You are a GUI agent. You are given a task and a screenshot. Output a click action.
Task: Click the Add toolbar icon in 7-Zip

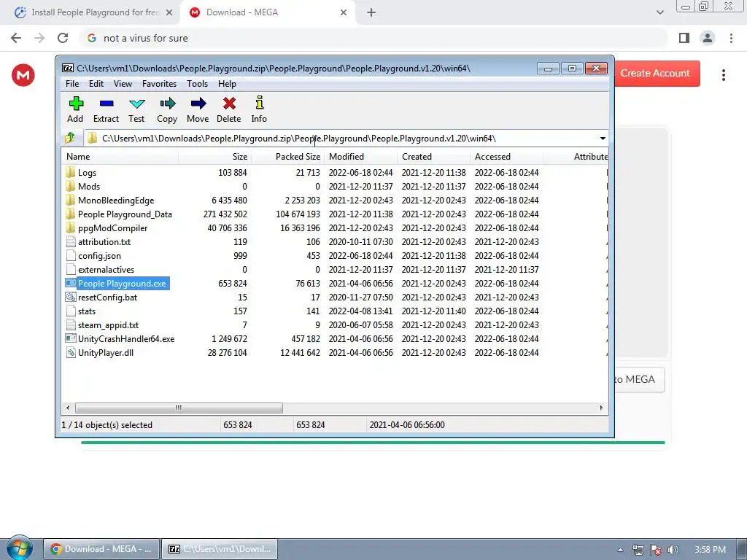click(x=76, y=104)
